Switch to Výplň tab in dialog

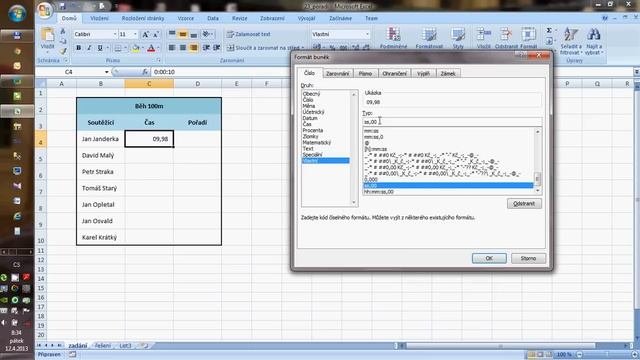423,73
